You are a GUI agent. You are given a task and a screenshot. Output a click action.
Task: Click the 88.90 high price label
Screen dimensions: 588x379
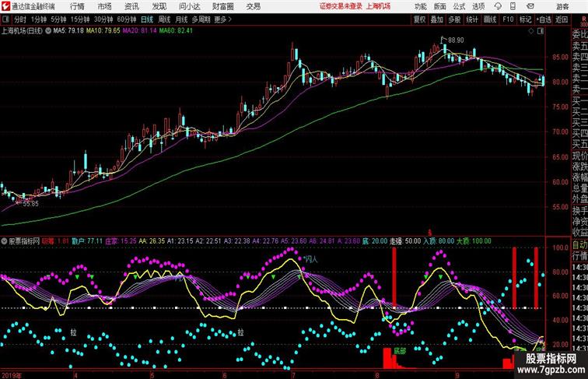(456, 40)
